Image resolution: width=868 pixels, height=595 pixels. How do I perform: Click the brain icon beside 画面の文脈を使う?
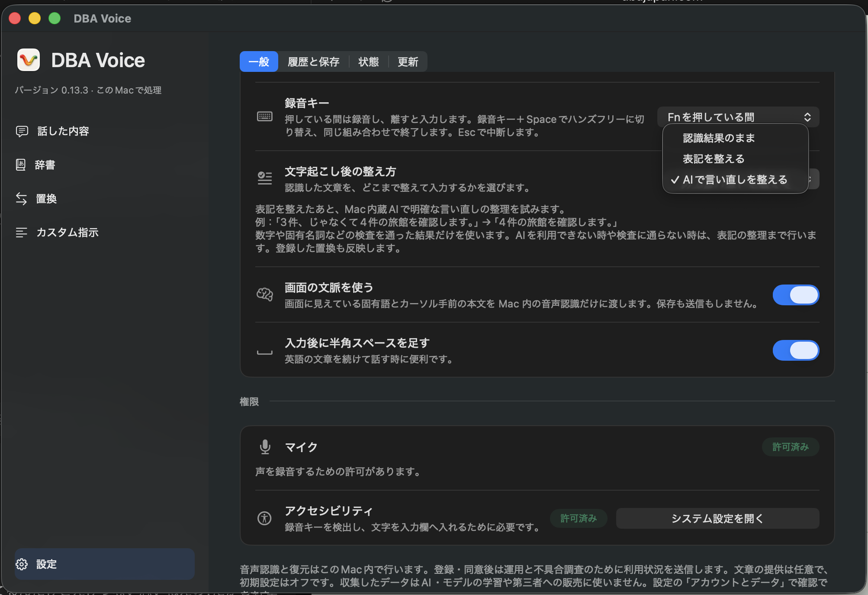[265, 294]
